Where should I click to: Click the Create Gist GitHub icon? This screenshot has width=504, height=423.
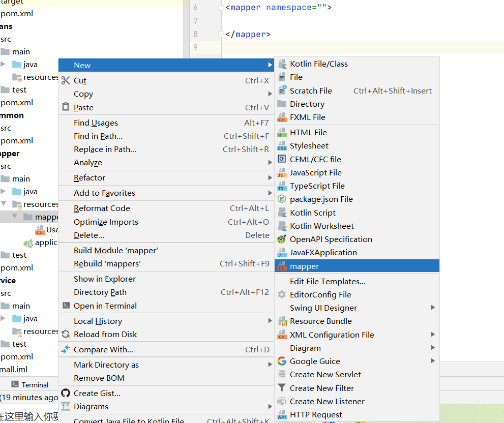(x=66, y=393)
